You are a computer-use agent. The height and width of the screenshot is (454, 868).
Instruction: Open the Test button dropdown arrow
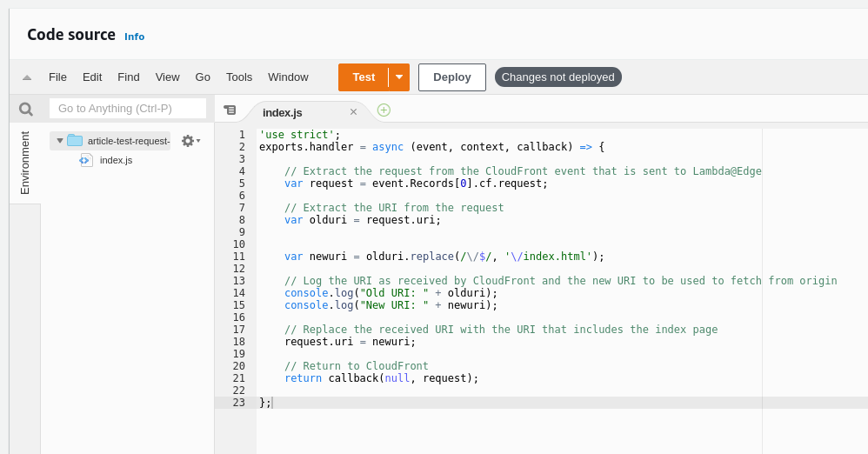[399, 77]
